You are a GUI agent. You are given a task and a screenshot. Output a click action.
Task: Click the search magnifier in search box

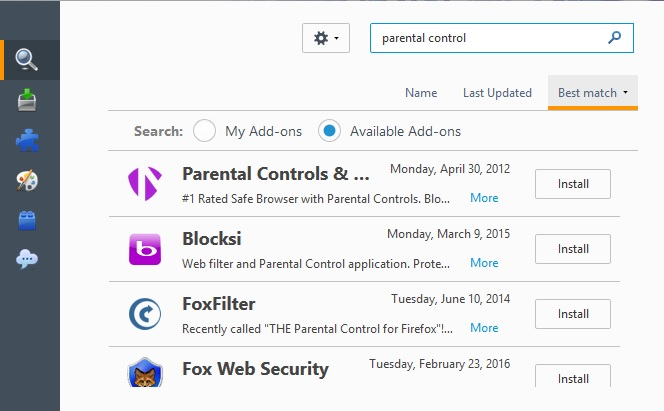615,38
